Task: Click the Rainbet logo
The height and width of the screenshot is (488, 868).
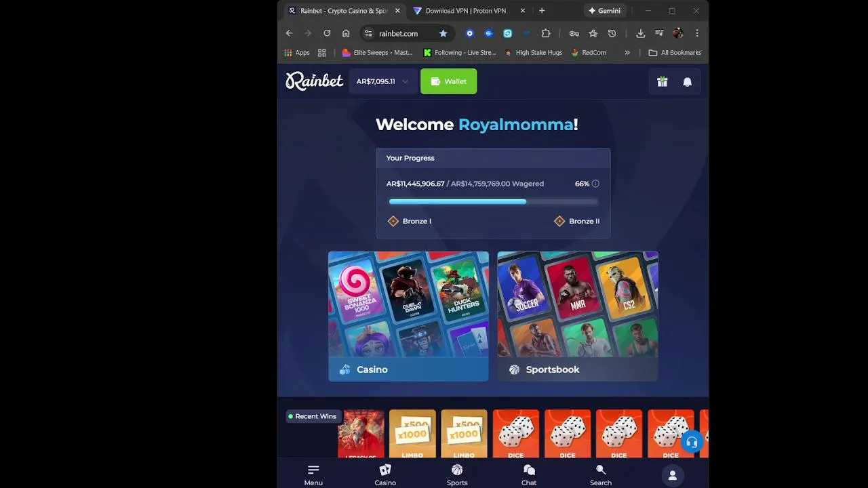Action: (314, 81)
